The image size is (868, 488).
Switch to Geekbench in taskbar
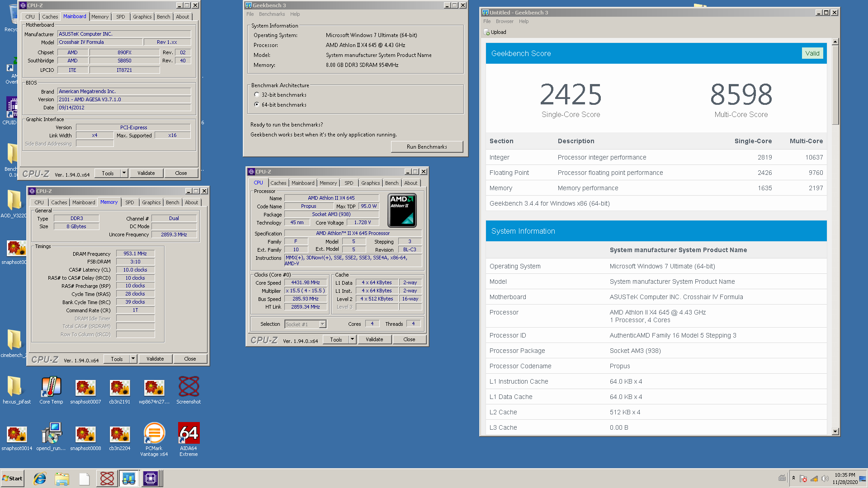point(128,479)
